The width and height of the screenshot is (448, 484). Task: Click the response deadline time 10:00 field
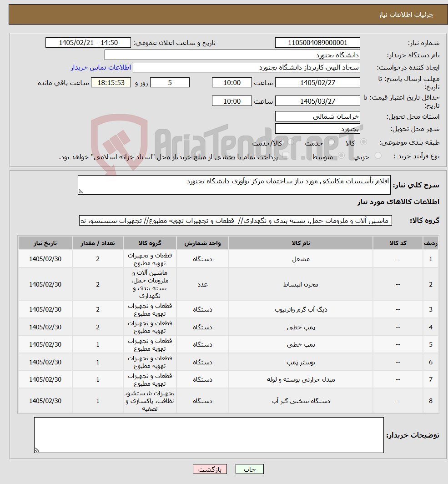tap(232, 82)
